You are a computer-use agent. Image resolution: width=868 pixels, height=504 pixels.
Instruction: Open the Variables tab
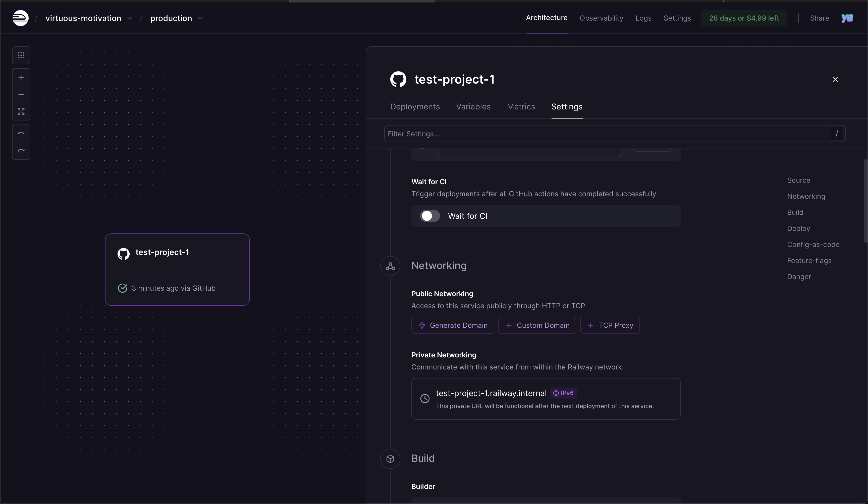[x=473, y=107]
